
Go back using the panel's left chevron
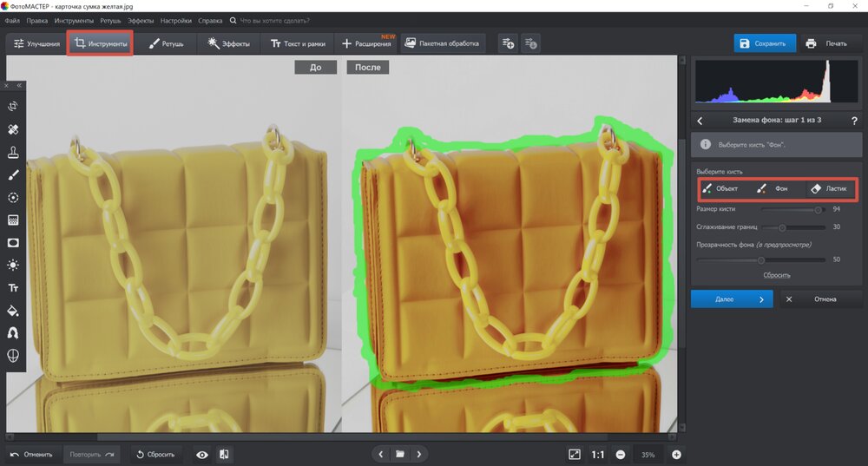click(700, 121)
